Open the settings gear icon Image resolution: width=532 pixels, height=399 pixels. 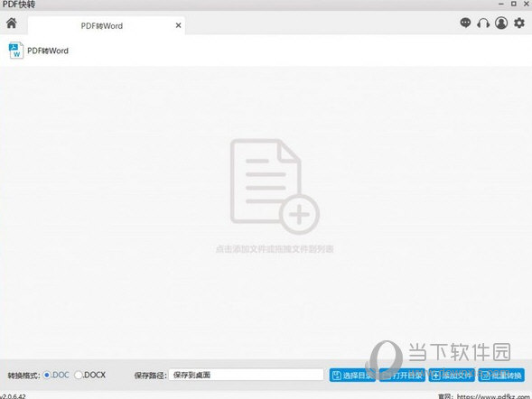[x=519, y=23]
